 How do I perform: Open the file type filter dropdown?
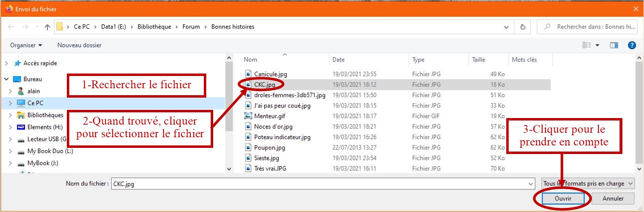[x=588, y=184]
